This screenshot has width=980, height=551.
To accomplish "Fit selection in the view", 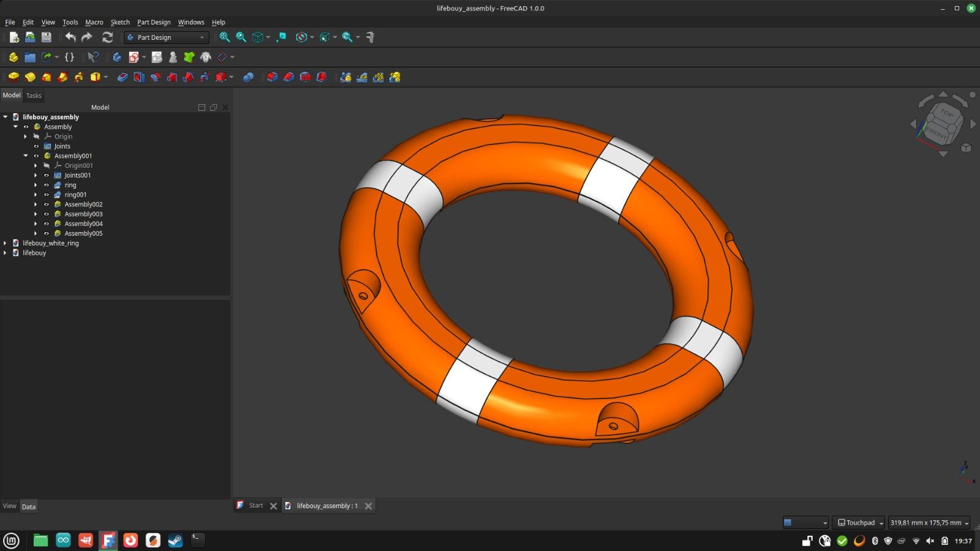I will click(241, 37).
